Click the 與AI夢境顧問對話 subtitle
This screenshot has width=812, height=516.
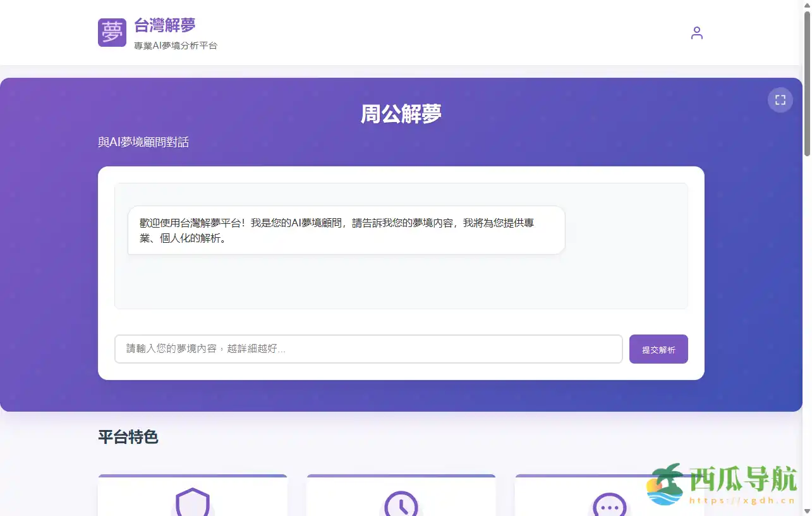[x=143, y=142]
